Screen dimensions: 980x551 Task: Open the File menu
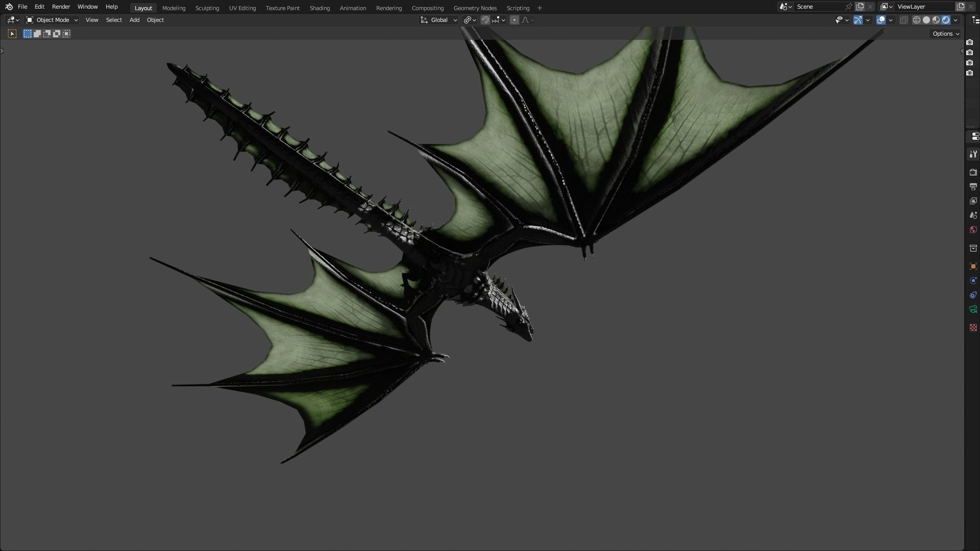coord(22,7)
